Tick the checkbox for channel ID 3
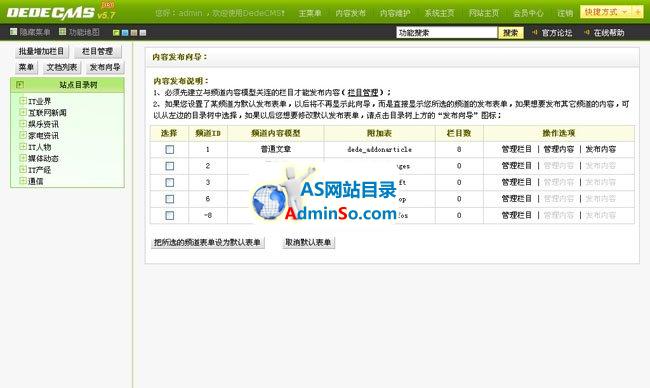The width and height of the screenshot is (650, 388). [170, 182]
